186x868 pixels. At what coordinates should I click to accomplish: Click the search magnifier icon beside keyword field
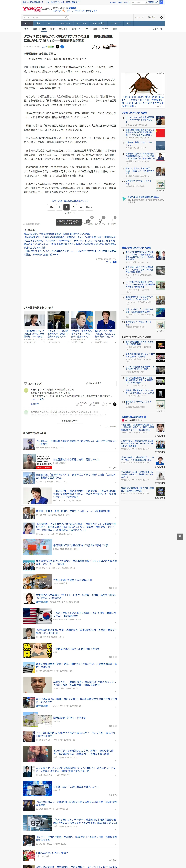[66, 17]
